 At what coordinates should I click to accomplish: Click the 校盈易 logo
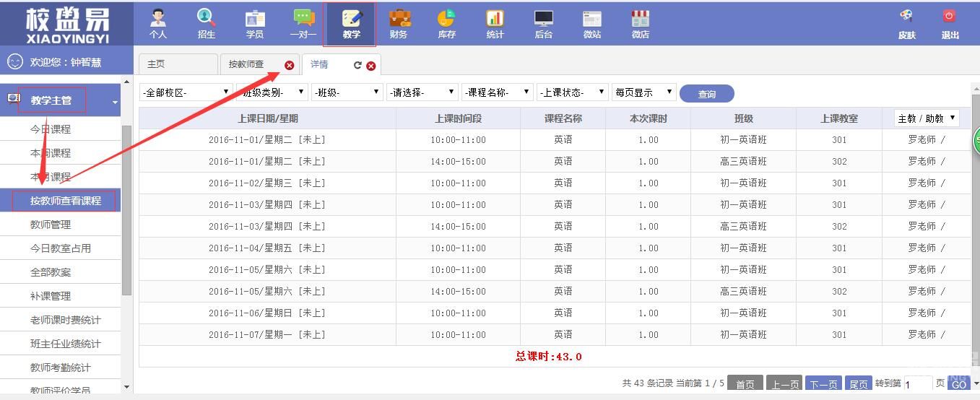coord(66,25)
